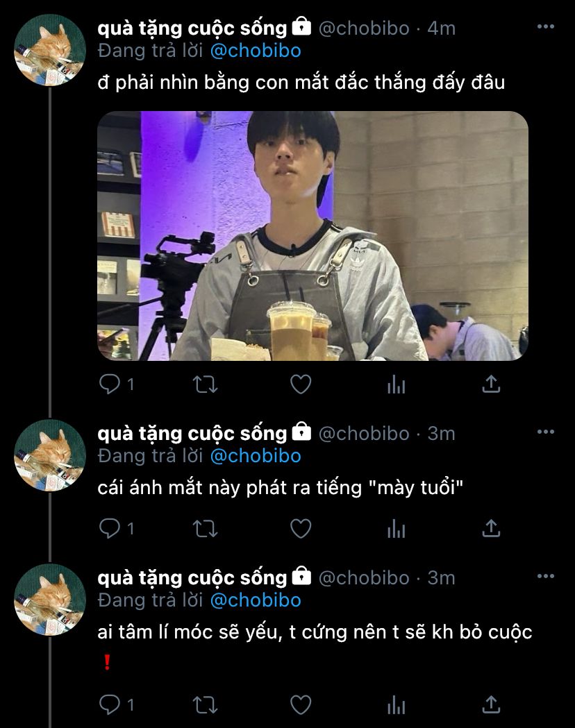Open @chobibo reply link in the last tweet
This screenshot has height=728, width=575.
(x=255, y=600)
